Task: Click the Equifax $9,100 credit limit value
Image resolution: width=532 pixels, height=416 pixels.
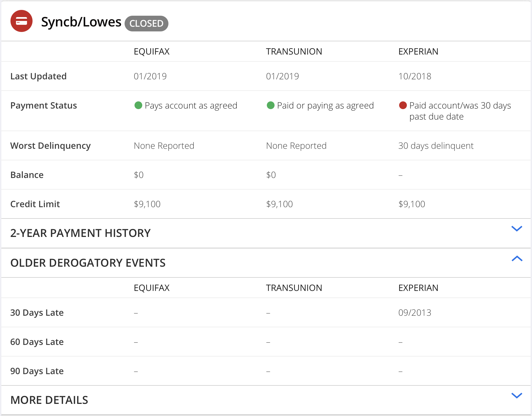Action: point(147,204)
